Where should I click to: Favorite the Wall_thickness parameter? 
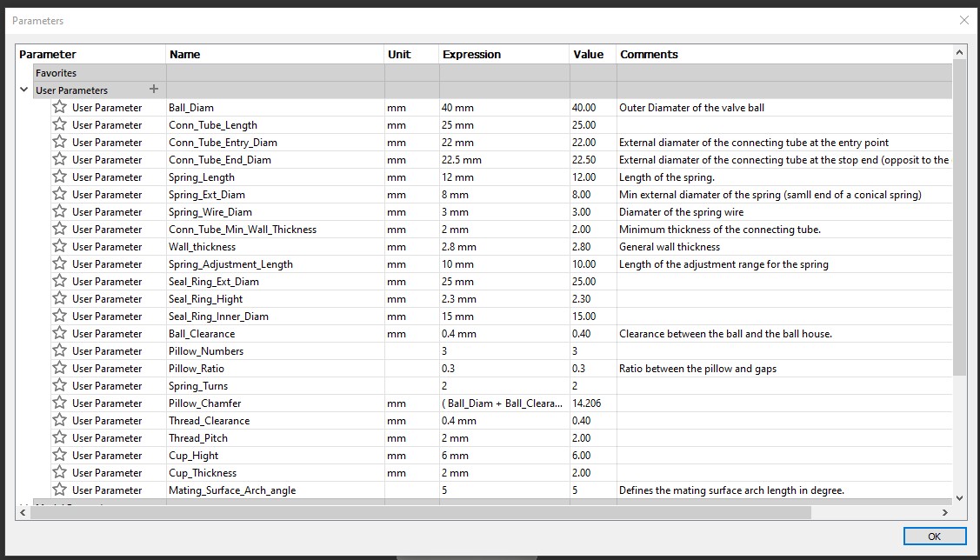pyautogui.click(x=59, y=246)
